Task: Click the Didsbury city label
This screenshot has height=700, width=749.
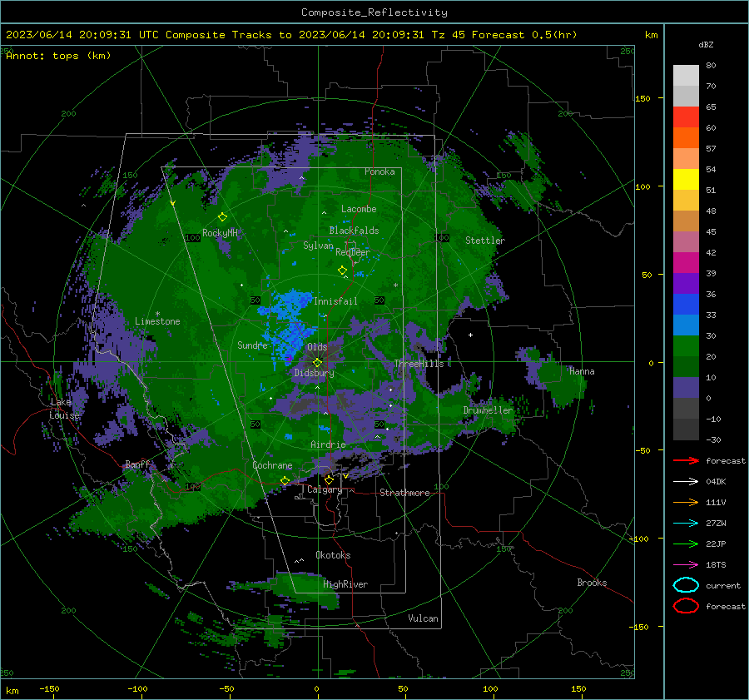Action: (x=314, y=373)
